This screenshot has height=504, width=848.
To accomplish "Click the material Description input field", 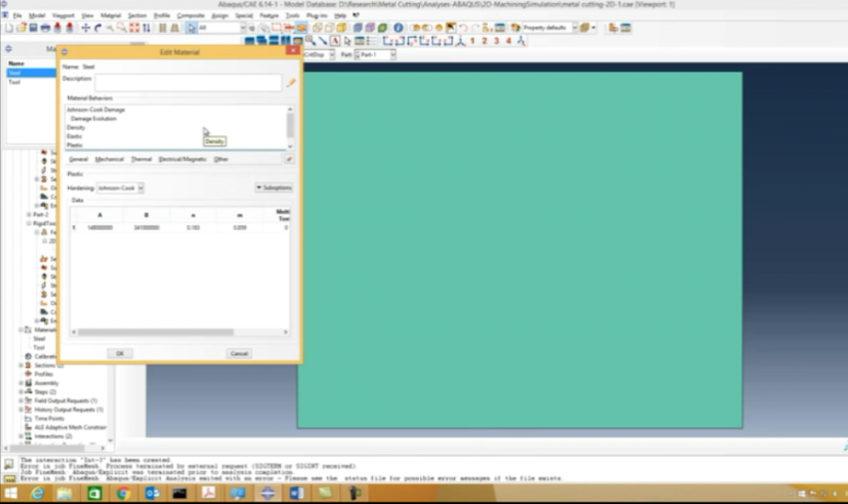I will (188, 82).
